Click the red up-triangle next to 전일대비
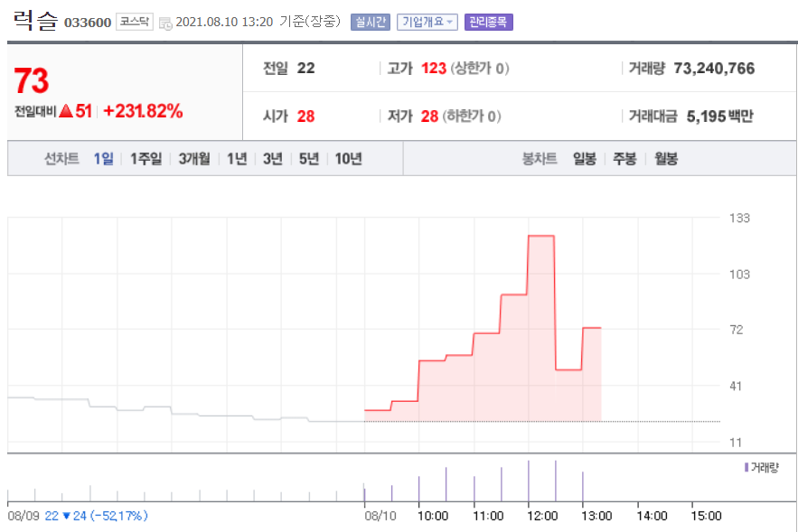This screenshot has width=798, height=532. coord(65,111)
